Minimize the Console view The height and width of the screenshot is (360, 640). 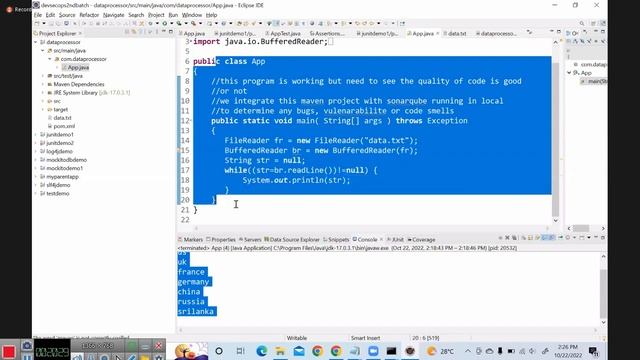pyautogui.click(x=596, y=237)
